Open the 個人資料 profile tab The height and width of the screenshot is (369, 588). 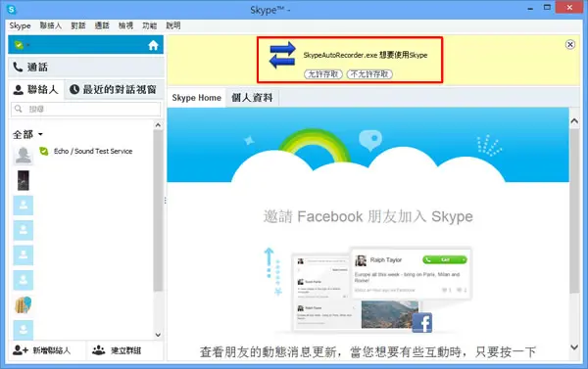coord(252,98)
